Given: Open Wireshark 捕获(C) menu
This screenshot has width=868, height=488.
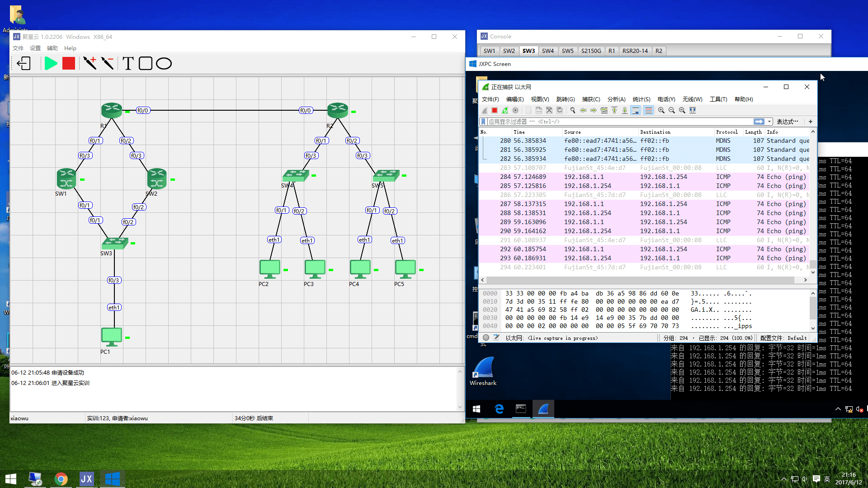Looking at the screenshot, I should pos(591,99).
